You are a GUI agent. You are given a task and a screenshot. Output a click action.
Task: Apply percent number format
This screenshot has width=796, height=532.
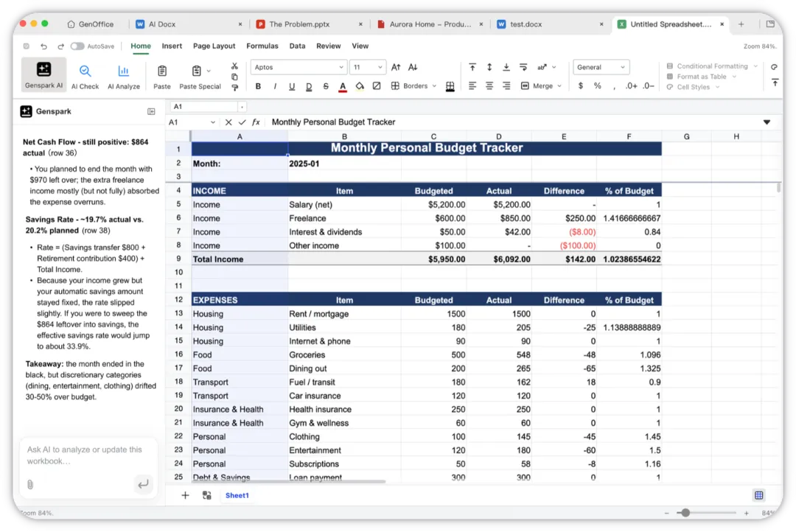598,86
